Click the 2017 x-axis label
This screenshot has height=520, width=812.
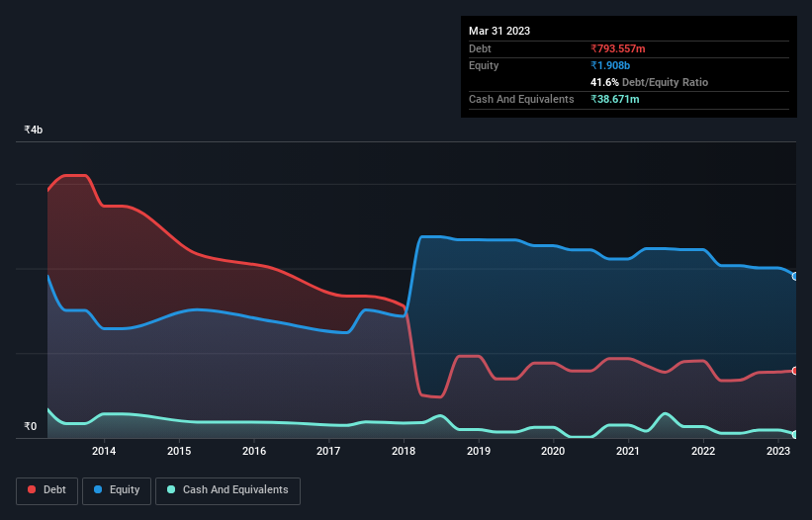328,451
